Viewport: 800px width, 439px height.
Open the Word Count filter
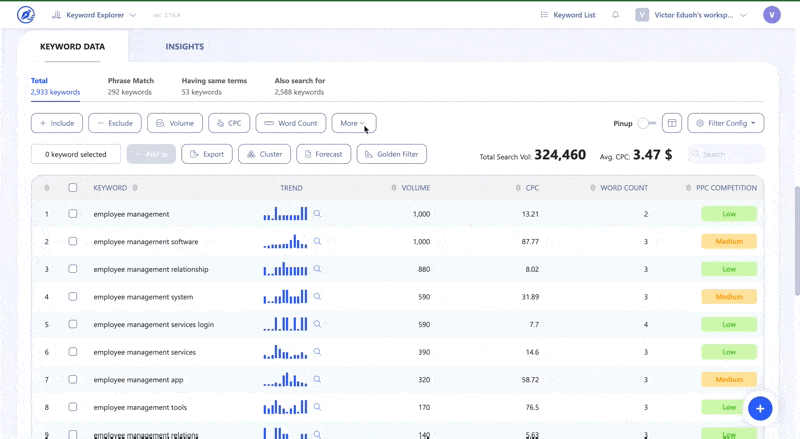point(291,123)
